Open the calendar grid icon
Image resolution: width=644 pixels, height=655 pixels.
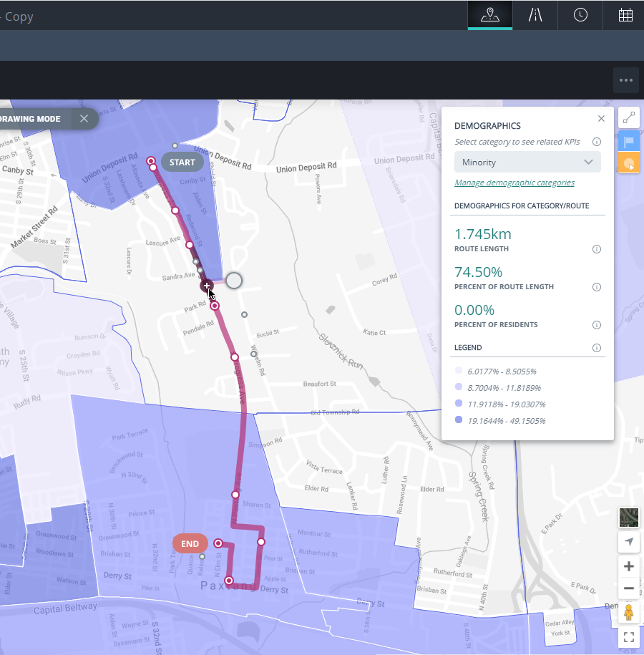click(x=625, y=15)
